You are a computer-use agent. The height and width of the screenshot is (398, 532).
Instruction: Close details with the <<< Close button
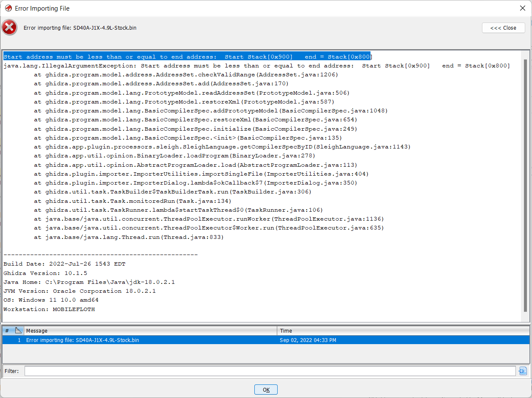pos(503,28)
